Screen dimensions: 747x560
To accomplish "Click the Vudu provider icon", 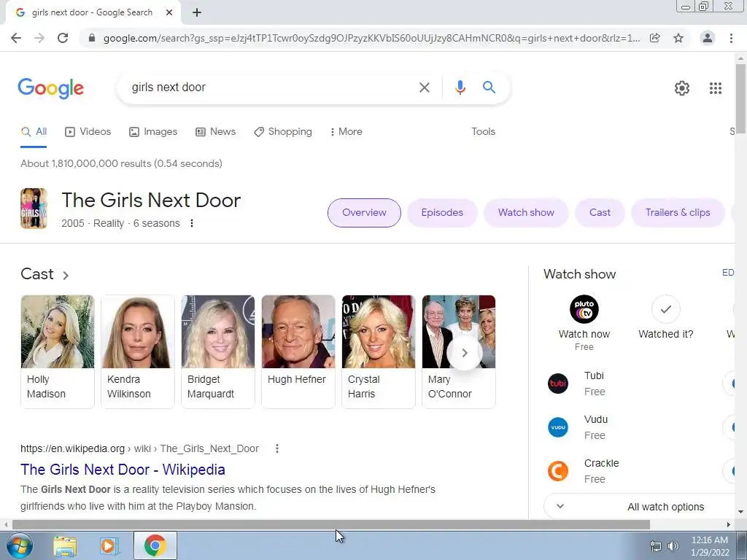I will [558, 427].
